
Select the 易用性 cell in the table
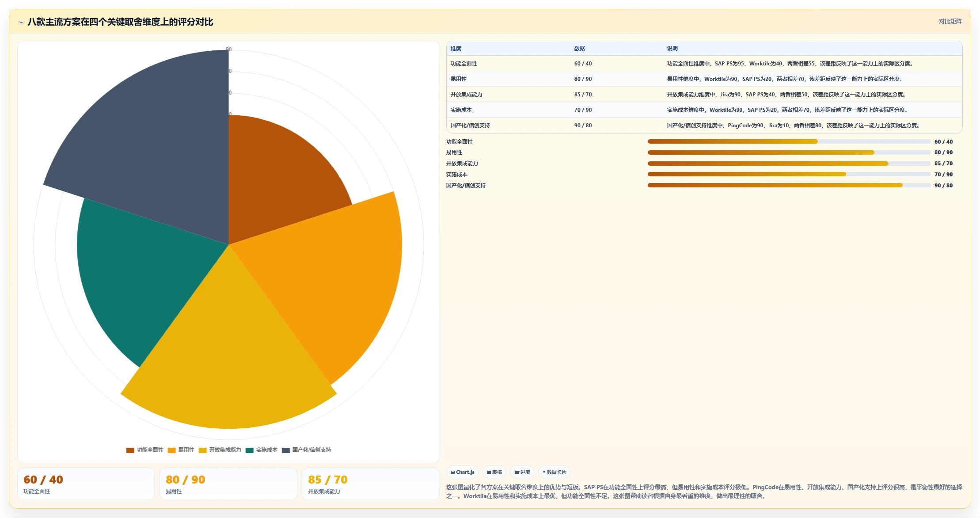pyautogui.click(x=459, y=79)
